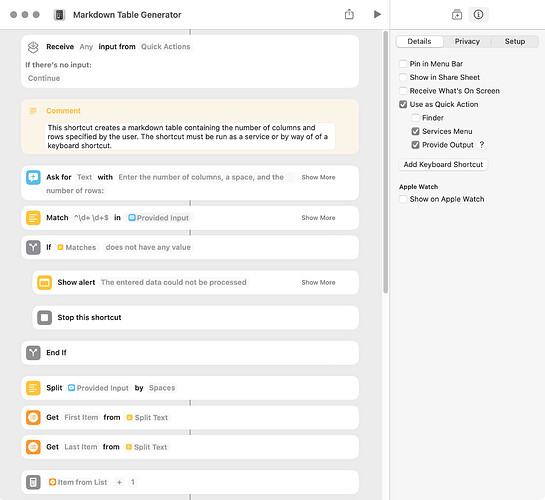Image resolution: width=545 pixels, height=500 pixels.
Task: Click the Add Keyboard Shortcut button
Action: coord(443,164)
